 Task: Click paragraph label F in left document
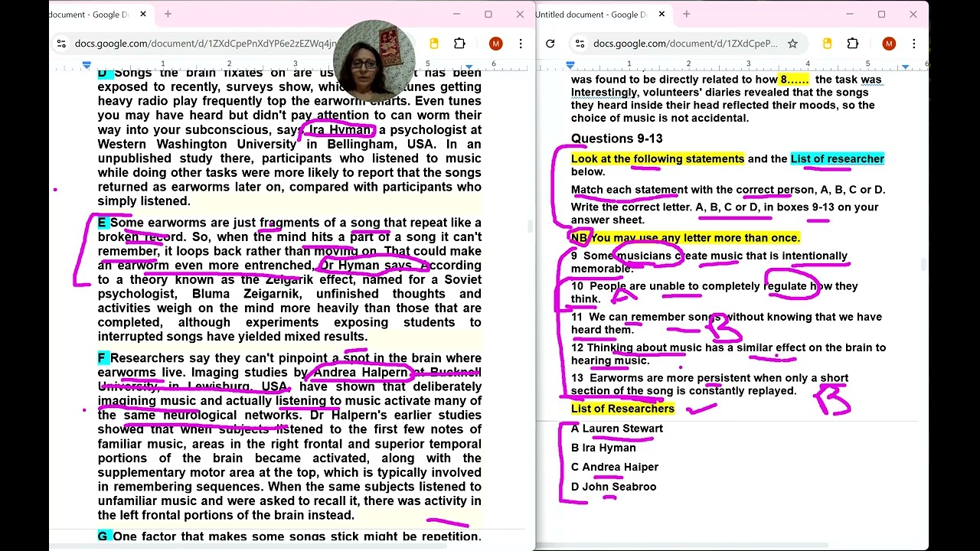pyautogui.click(x=102, y=358)
